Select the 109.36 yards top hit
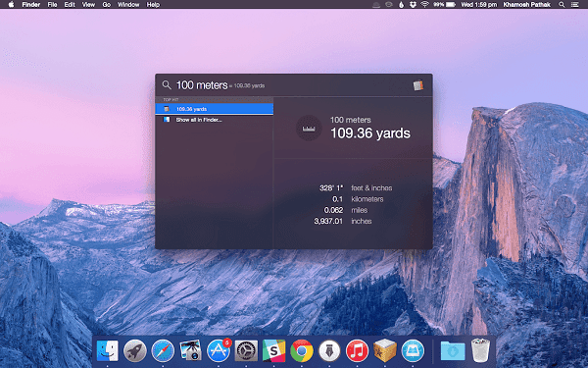 (x=214, y=109)
